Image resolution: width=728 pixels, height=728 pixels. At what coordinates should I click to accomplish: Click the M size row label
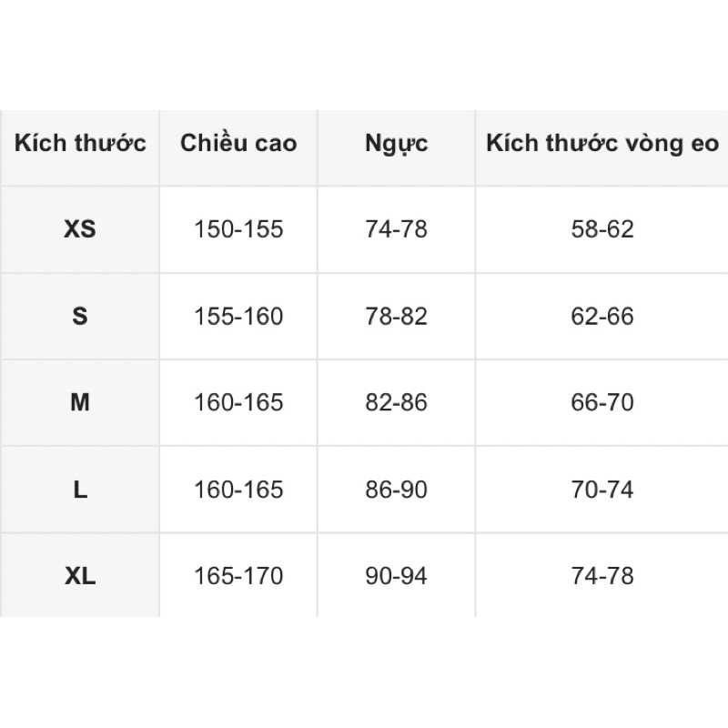click(80, 402)
